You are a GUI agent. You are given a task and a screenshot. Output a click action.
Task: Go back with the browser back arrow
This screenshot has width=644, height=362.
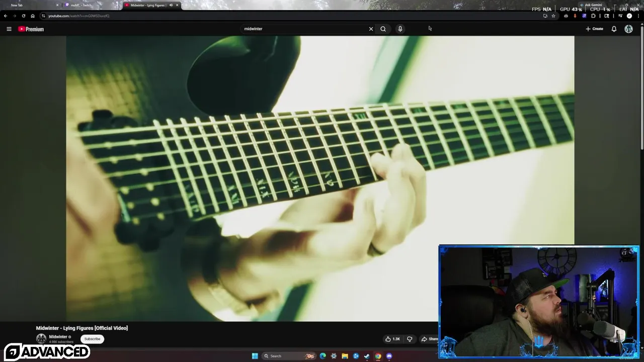click(6, 16)
